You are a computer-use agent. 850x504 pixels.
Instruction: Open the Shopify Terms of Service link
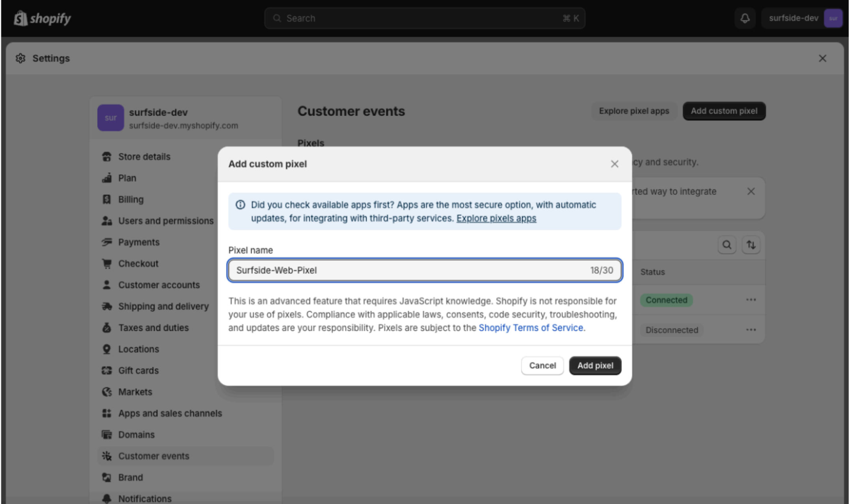tap(531, 328)
